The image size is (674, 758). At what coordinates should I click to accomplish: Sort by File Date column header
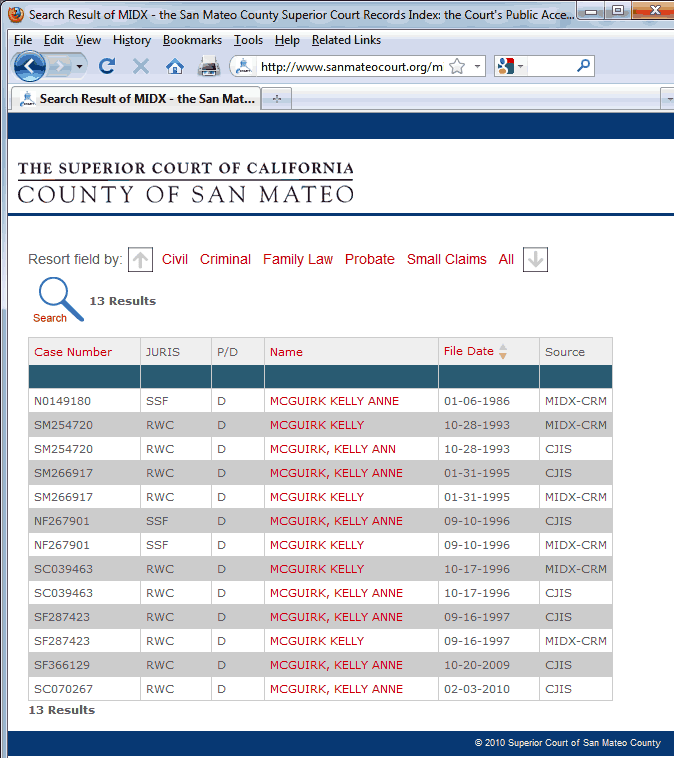(x=469, y=351)
